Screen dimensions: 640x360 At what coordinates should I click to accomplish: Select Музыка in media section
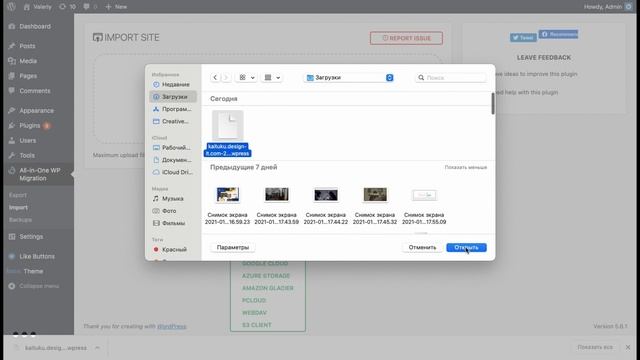pos(173,198)
